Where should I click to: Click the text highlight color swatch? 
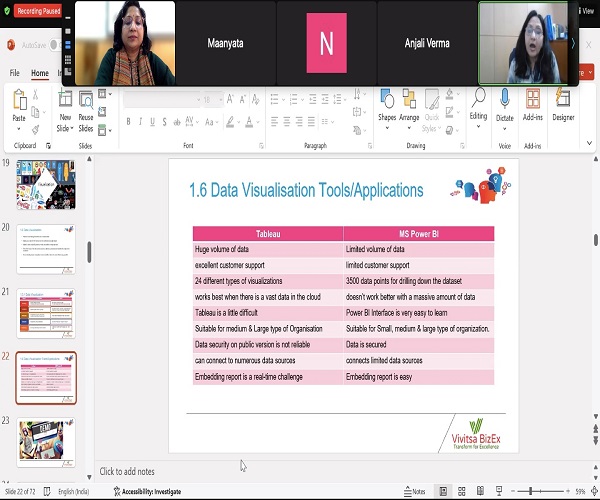pos(230,122)
